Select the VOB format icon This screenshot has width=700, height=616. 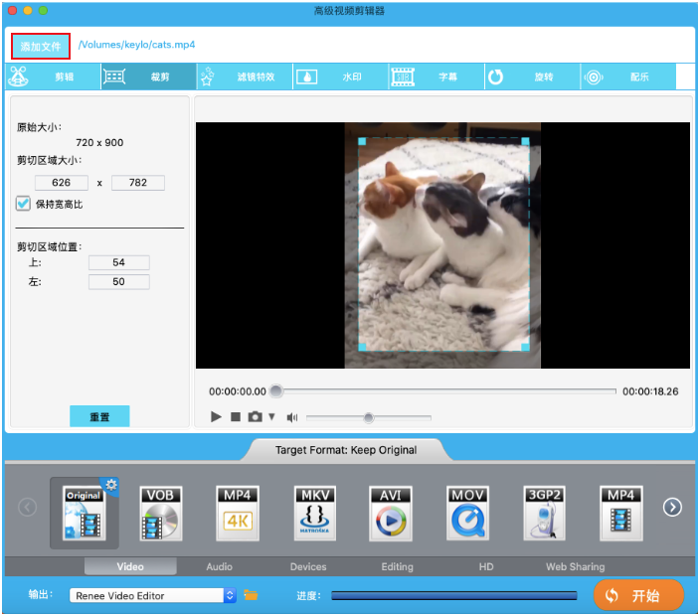click(x=161, y=514)
